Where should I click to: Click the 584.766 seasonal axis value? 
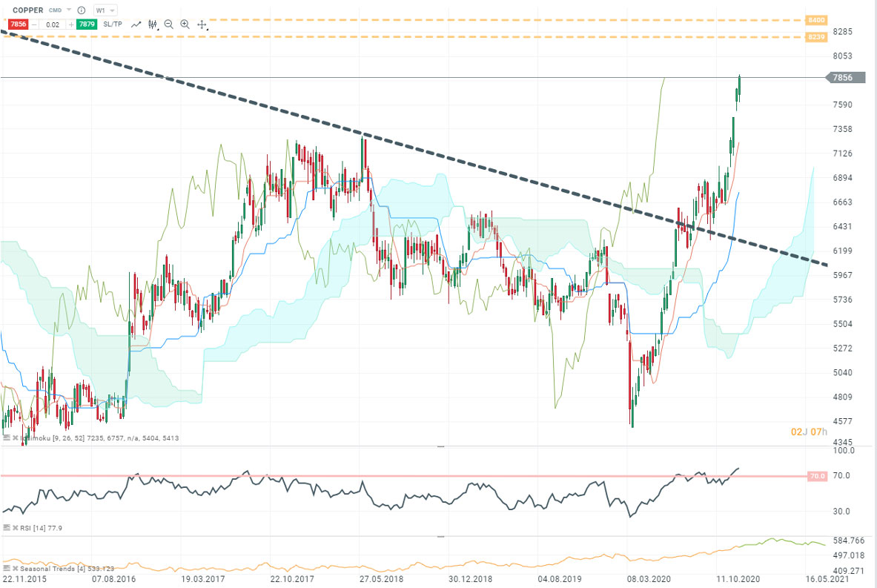point(849,541)
